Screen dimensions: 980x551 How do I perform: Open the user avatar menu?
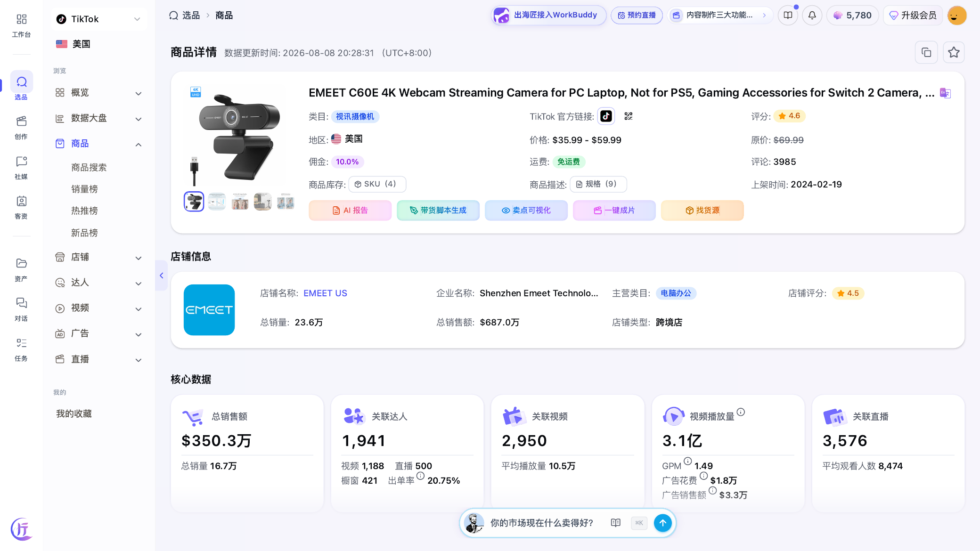tap(957, 15)
